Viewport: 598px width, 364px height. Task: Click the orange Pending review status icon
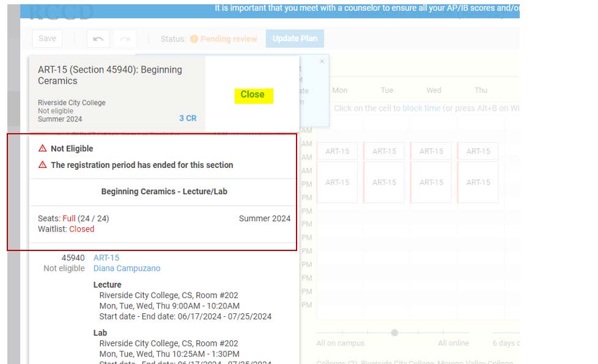194,39
